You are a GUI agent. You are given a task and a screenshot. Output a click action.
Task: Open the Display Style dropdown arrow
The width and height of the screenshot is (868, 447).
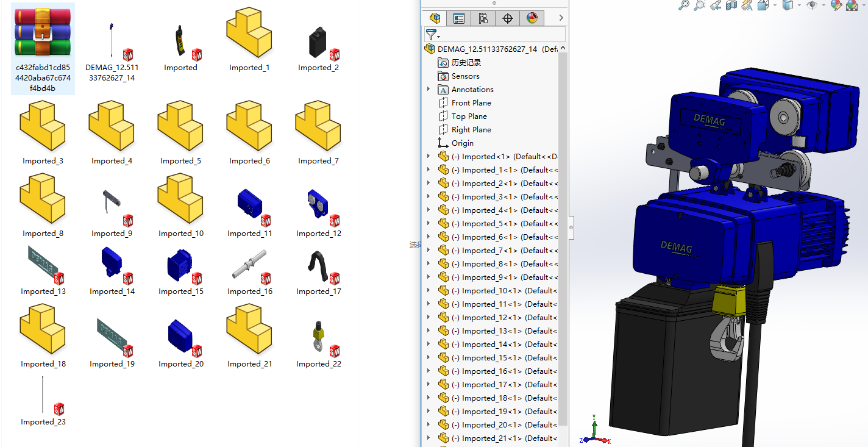coord(800,5)
